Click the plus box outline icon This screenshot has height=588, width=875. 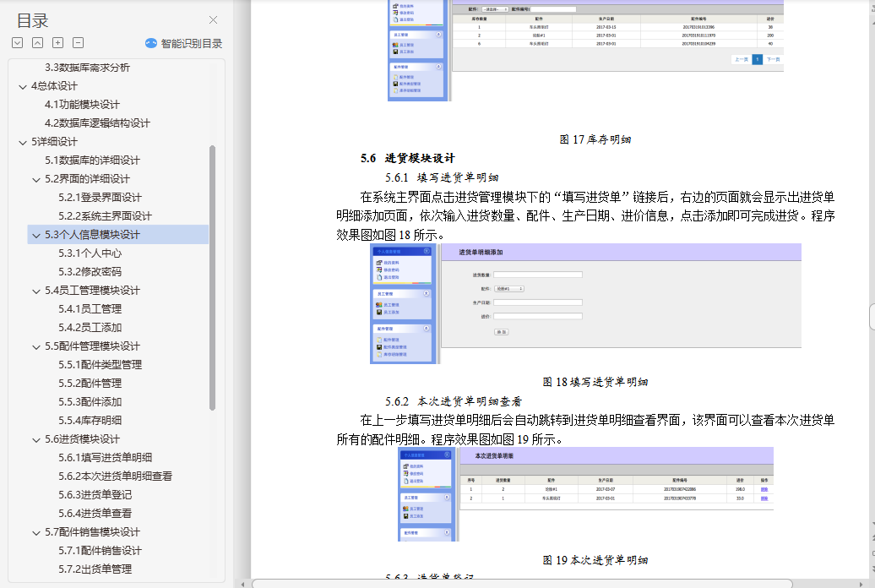[57, 43]
